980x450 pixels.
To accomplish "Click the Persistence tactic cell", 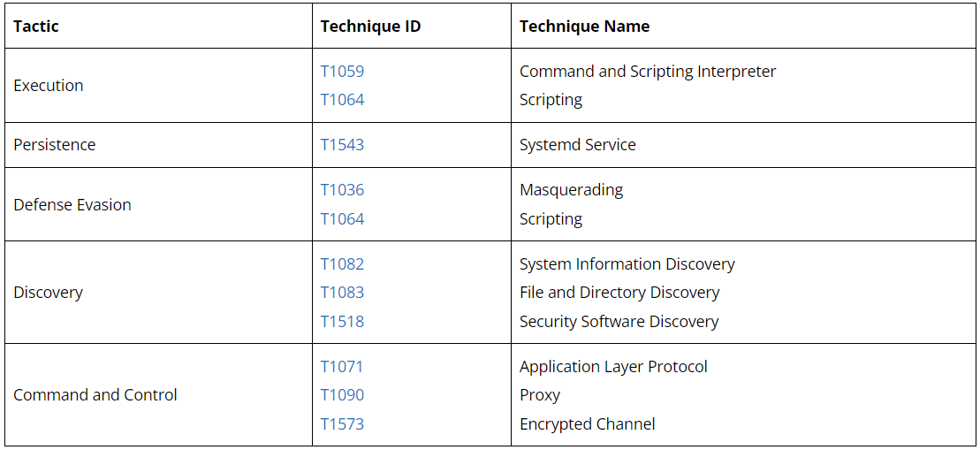I will coord(55,145).
